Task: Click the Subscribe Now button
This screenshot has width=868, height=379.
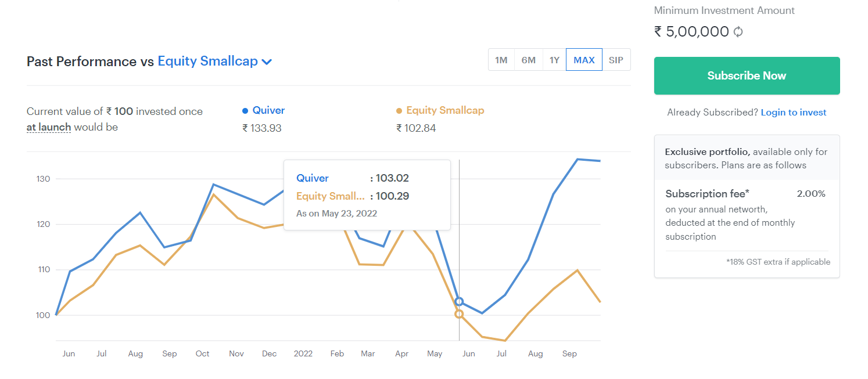Action: click(x=747, y=75)
